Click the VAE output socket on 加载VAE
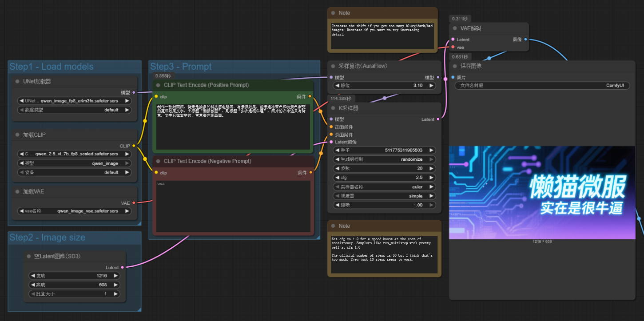This screenshot has height=321, width=644. 134,203
